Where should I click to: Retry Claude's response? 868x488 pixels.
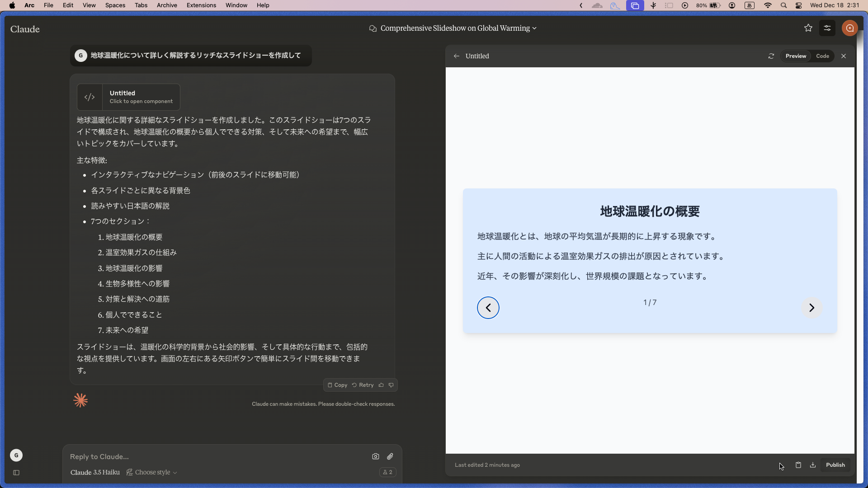pyautogui.click(x=362, y=385)
